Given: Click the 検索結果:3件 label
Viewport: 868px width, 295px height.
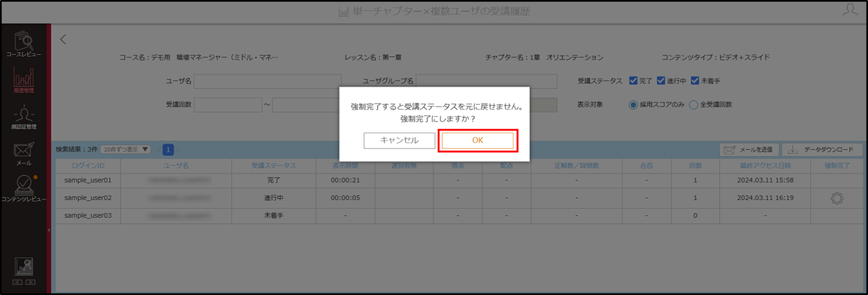Looking at the screenshot, I should [x=77, y=149].
